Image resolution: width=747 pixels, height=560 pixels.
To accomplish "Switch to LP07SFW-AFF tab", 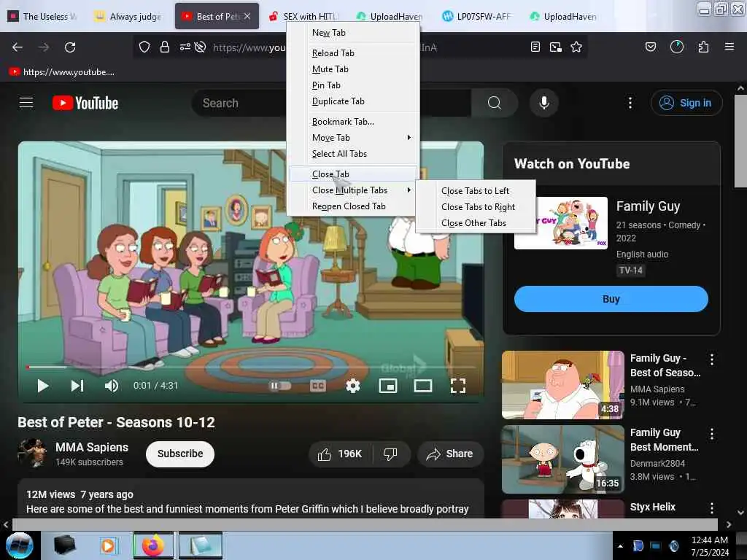I will (x=479, y=16).
